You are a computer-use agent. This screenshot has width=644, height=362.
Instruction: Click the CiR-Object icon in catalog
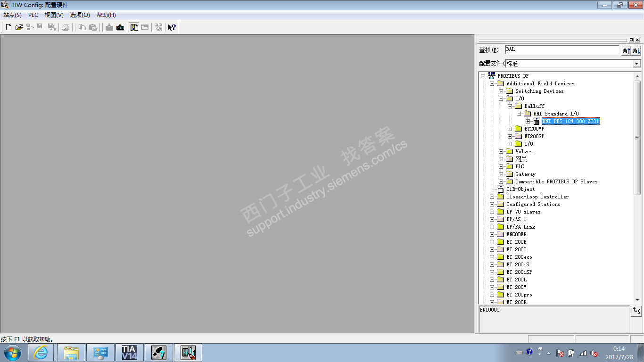(x=501, y=189)
